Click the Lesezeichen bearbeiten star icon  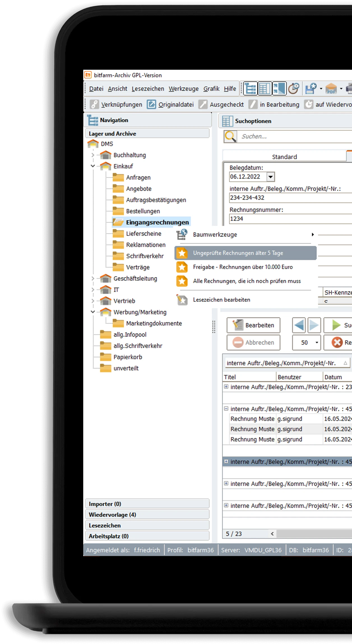point(182,300)
